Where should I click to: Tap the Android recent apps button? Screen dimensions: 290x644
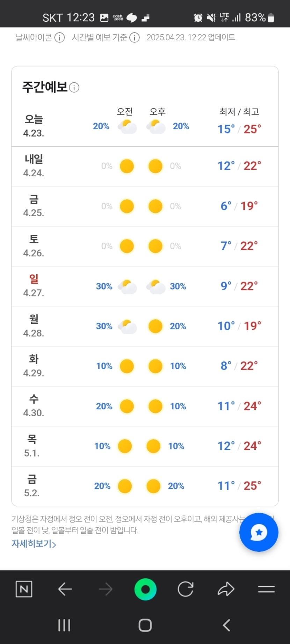coord(64,625)
